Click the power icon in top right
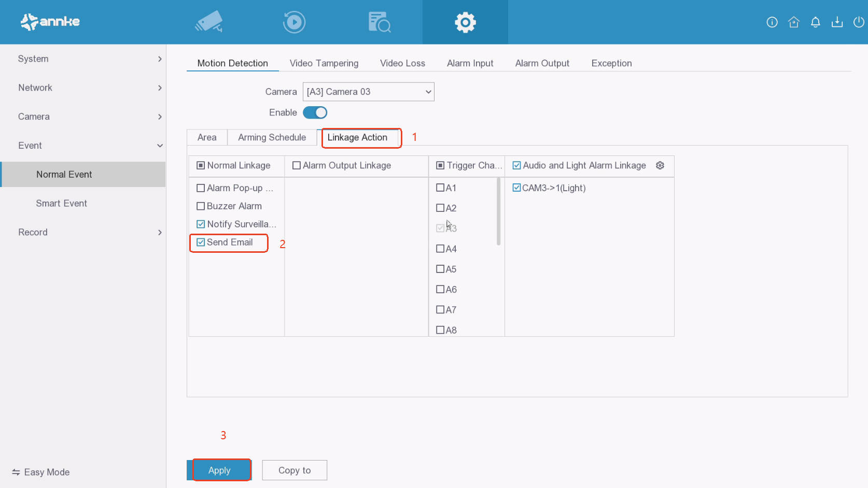The height and width of the screenshot is (488, 868). pos(859,22)
